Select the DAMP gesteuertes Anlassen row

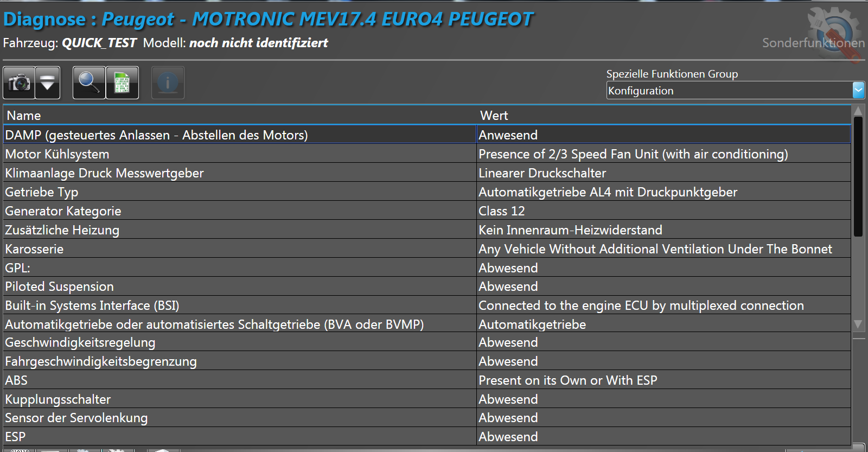(156, 135)
